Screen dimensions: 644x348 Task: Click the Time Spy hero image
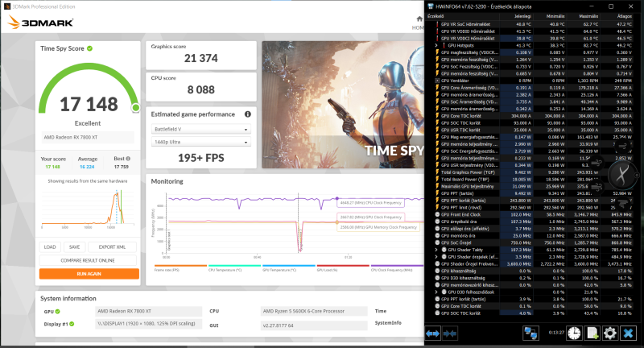(343, 105)
